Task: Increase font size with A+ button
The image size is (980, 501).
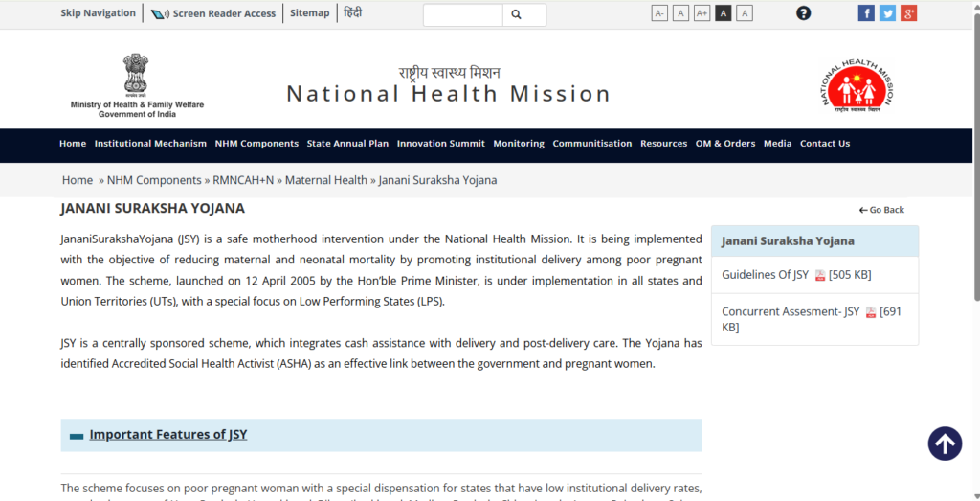Action: pyautogui.click(x=702, y=12)
